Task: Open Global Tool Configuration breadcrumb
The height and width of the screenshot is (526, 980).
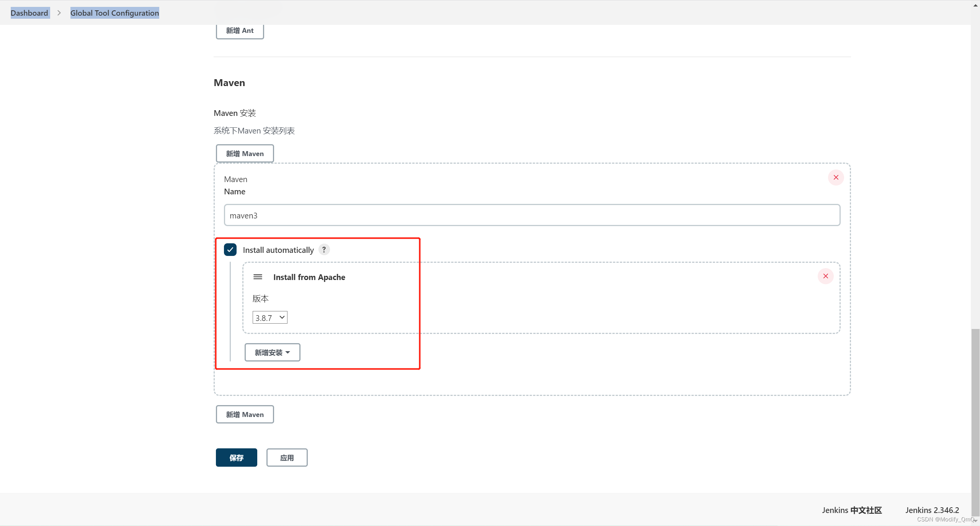Action: (x=114, y=13)
